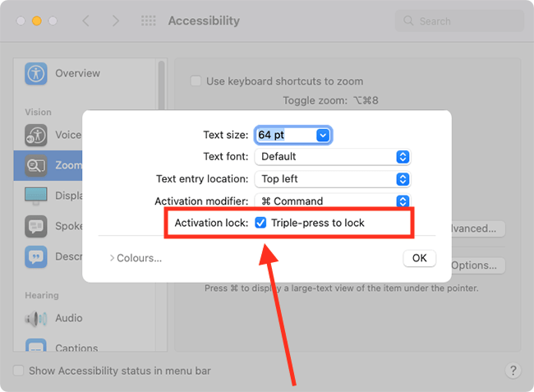Click the help question mark button
Screen dimensions: 534x392
[x=513, y=370]
